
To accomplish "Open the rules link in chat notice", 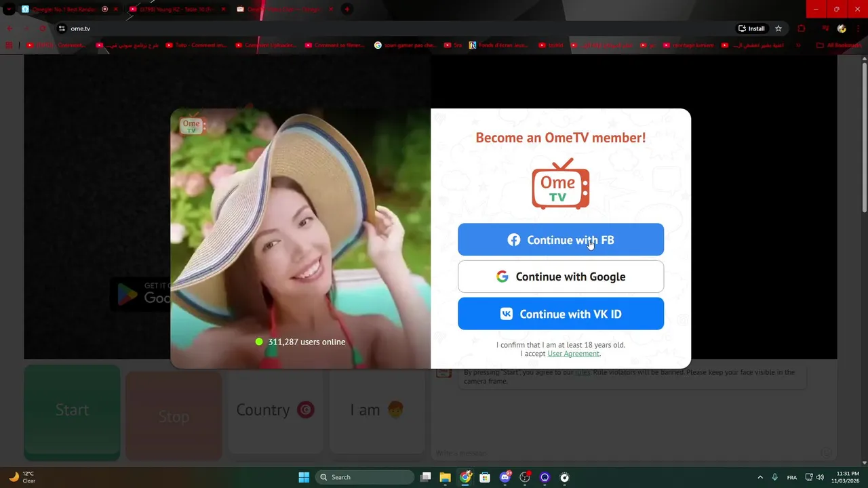I will point(583,372).
